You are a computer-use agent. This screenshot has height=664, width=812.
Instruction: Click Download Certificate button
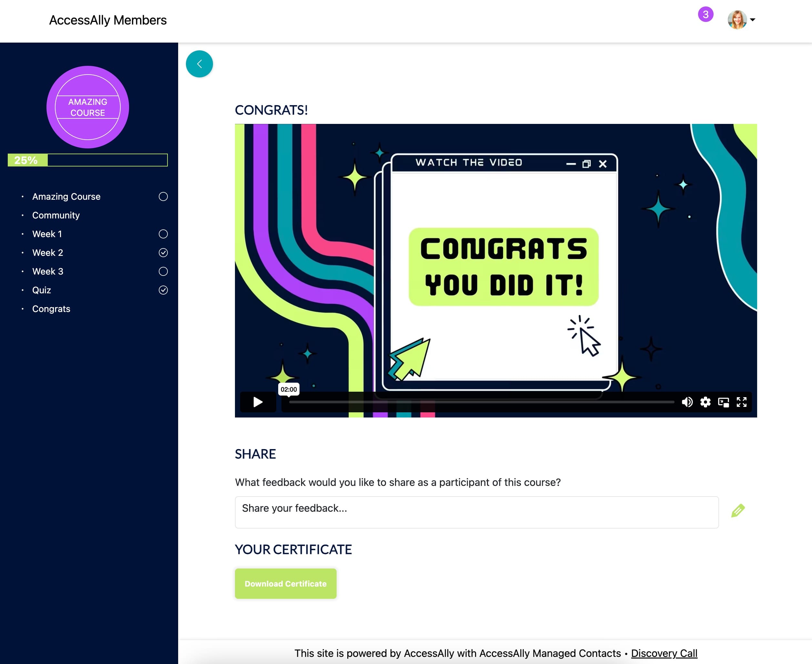[285, 583]
